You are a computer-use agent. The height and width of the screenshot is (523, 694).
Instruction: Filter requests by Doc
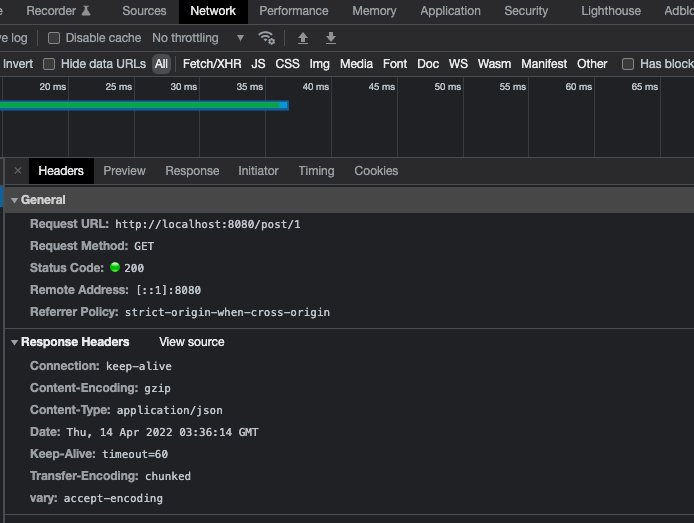pyautogui.click(x=428, y=64)
